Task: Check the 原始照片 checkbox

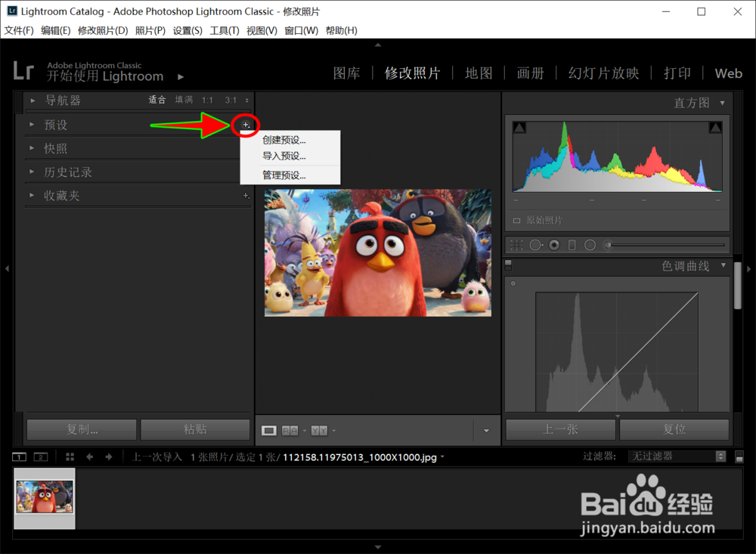Action: (x=516, y=221)
